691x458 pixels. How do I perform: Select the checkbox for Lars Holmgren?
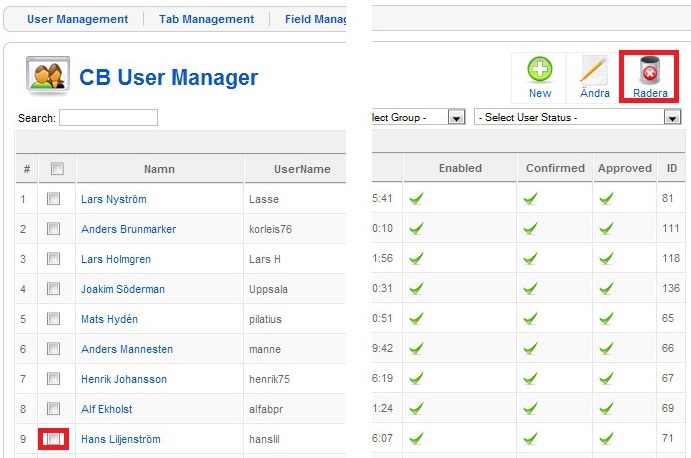click(x=53, y=259)
